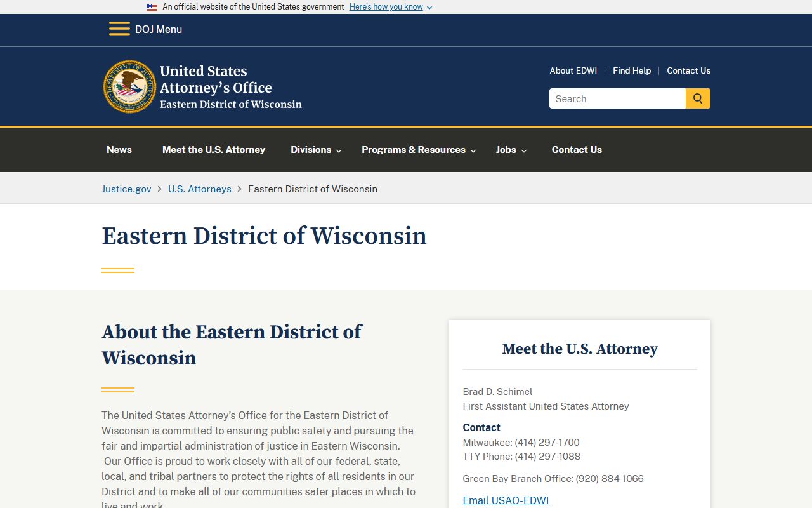Screen dimensions: 812x508
Task: Click the Eastern District of Wisconsin page heading
Action: tap(264, 236)
